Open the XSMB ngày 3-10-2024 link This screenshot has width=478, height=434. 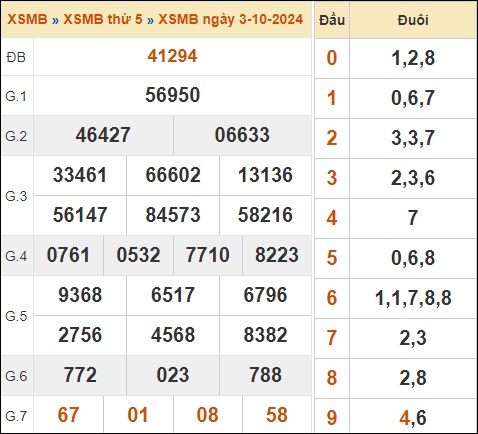point(231,19)
